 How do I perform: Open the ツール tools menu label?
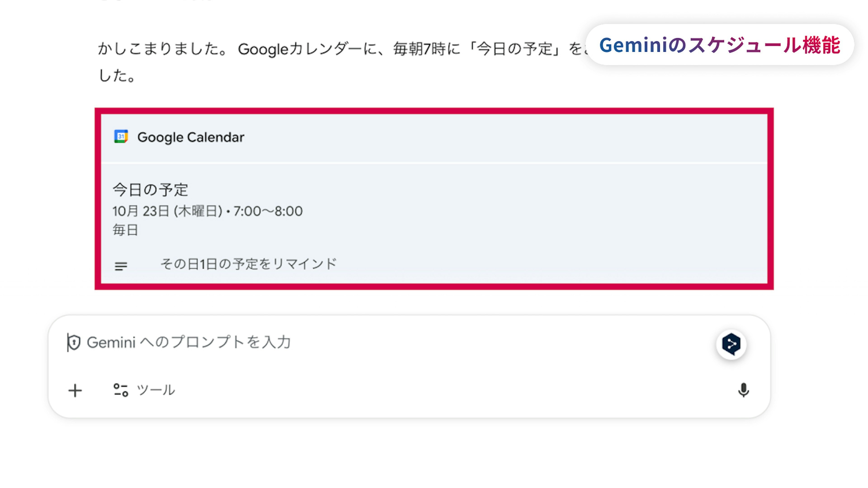coord(156,390)
